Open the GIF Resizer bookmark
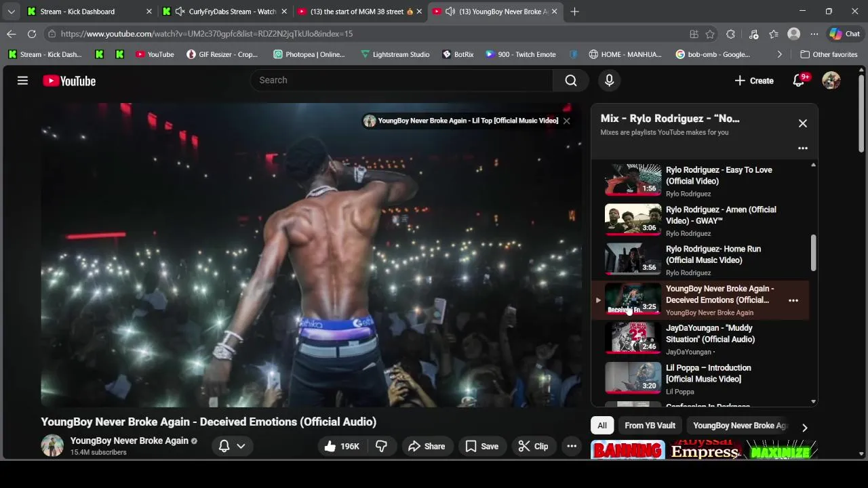868x488 pixels. coord(222,54)
